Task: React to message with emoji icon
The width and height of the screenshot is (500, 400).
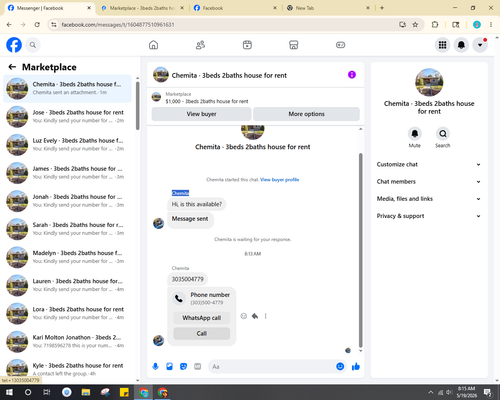Action: [x=244, y=316]
